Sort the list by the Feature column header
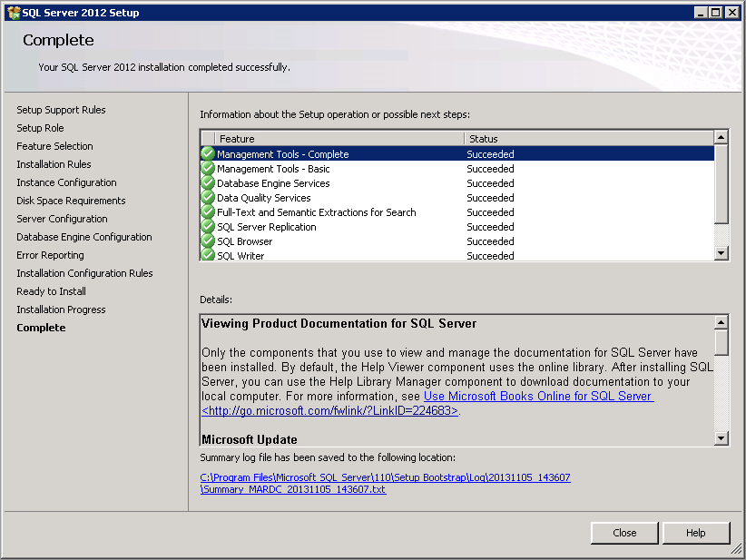Image resolution: width=746 pixels, height=560 pixels. (339, 139)
